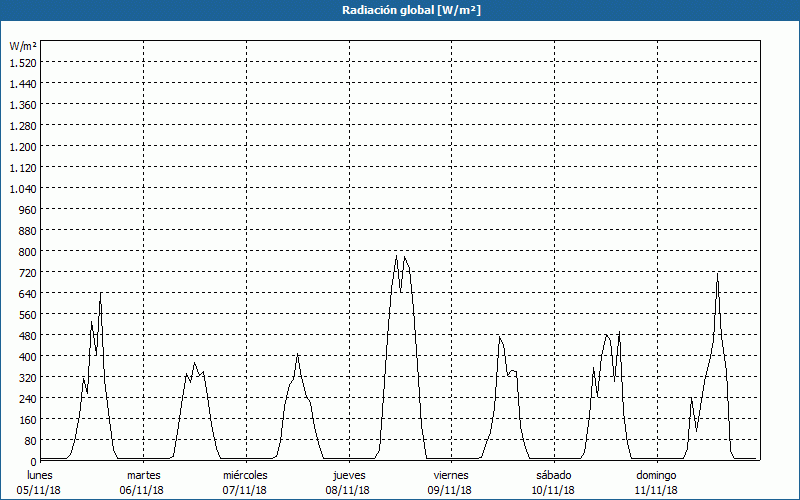Viewport: 800px width, 500px height.
Task: Click the 06/11/18 date label
Action: pos(141,490)
